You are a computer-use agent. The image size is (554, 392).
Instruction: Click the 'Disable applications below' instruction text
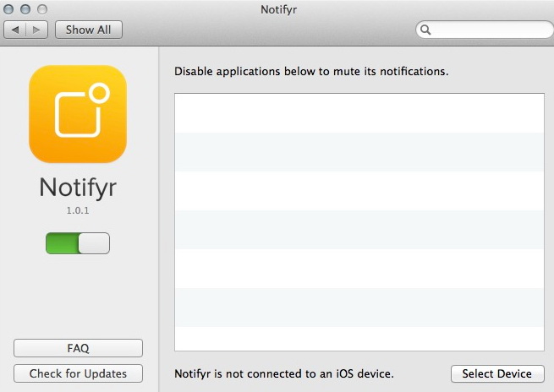click(311, 72)
